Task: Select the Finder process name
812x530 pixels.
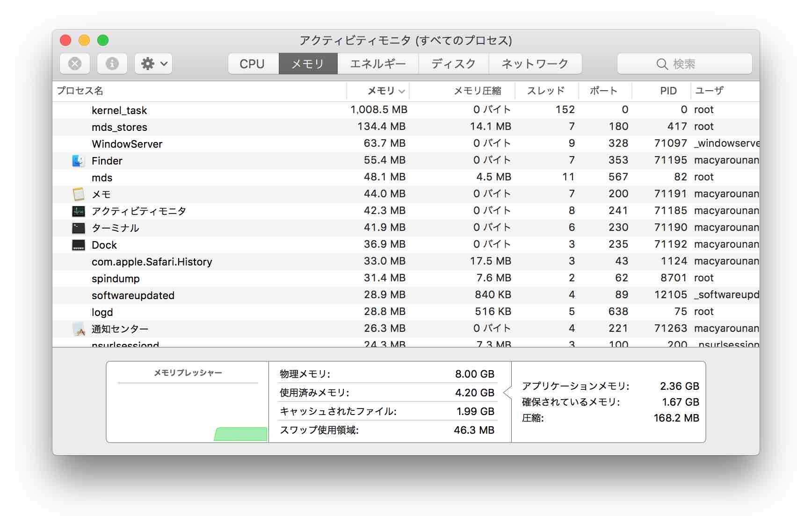Action: [x=107, y=161]
